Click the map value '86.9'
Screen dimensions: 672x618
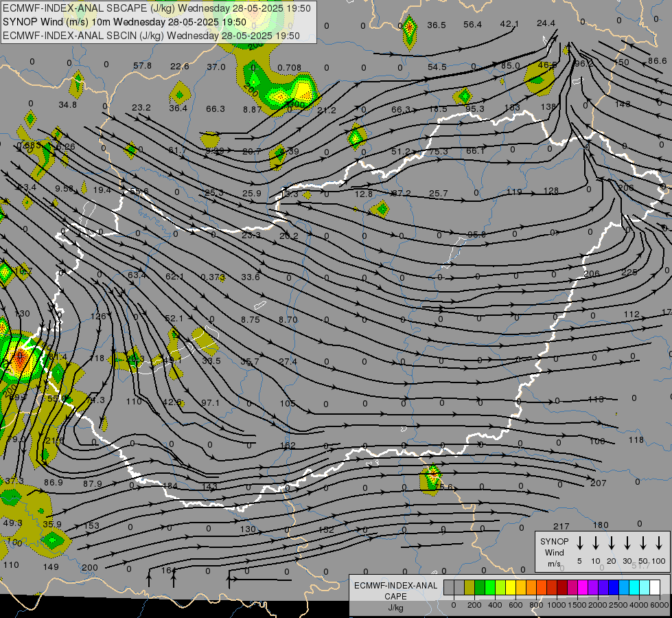coord(53,483)
